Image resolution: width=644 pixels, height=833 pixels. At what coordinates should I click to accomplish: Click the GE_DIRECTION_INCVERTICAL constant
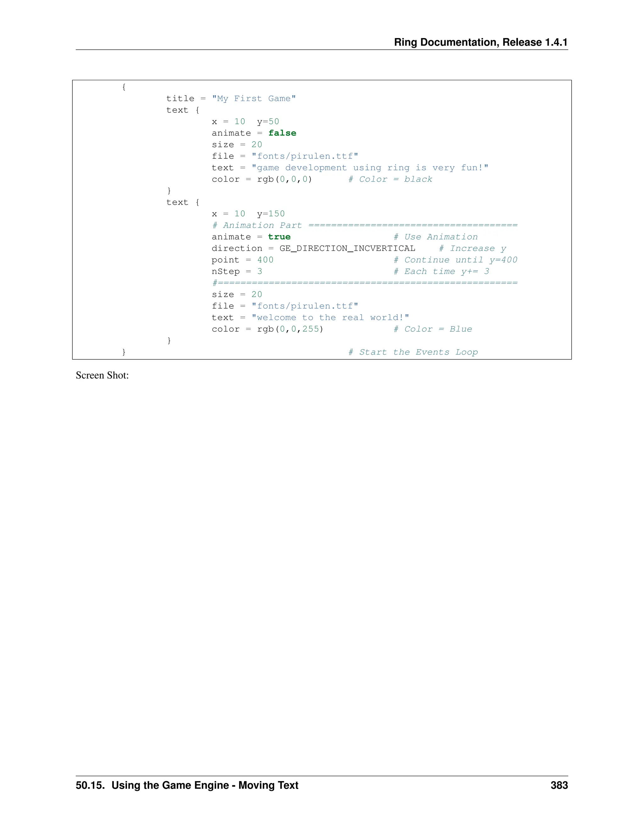coord(347,248)
